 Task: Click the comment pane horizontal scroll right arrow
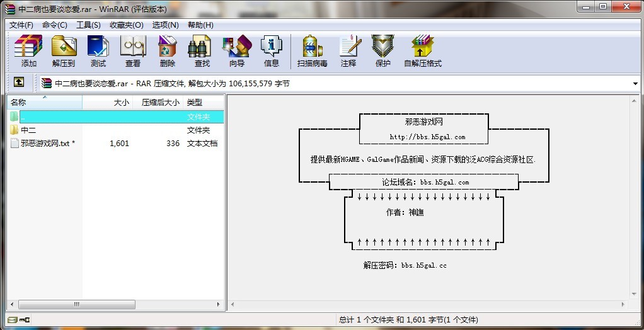[623, 305]
